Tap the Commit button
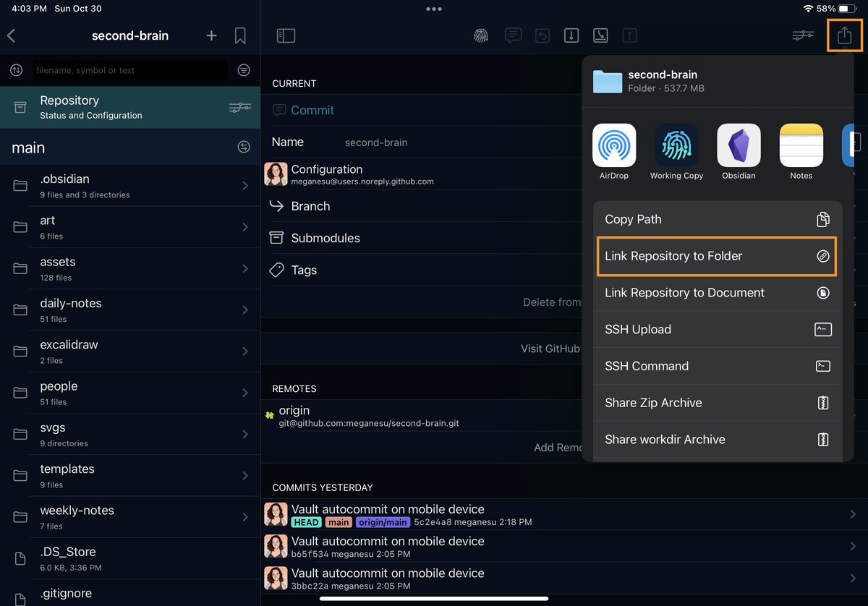868x606 pixels. tap(312, 110)
